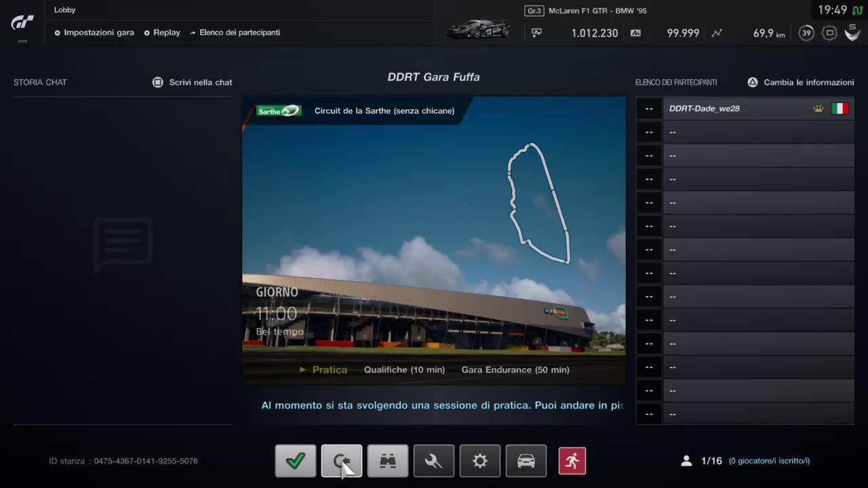This screenshot has height=488, width=868.
Task: Click the Bel tempo weather label
Action: tap(280, 332)
